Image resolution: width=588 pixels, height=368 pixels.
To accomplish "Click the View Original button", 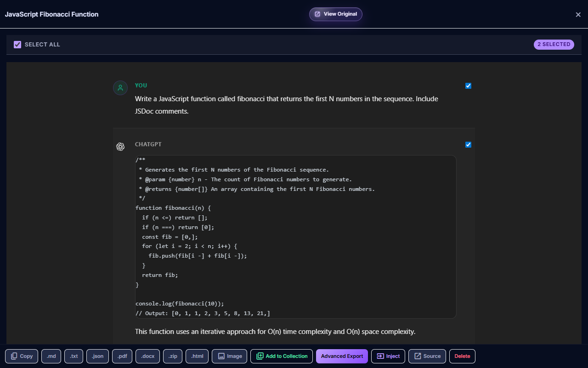I will 336,14.
